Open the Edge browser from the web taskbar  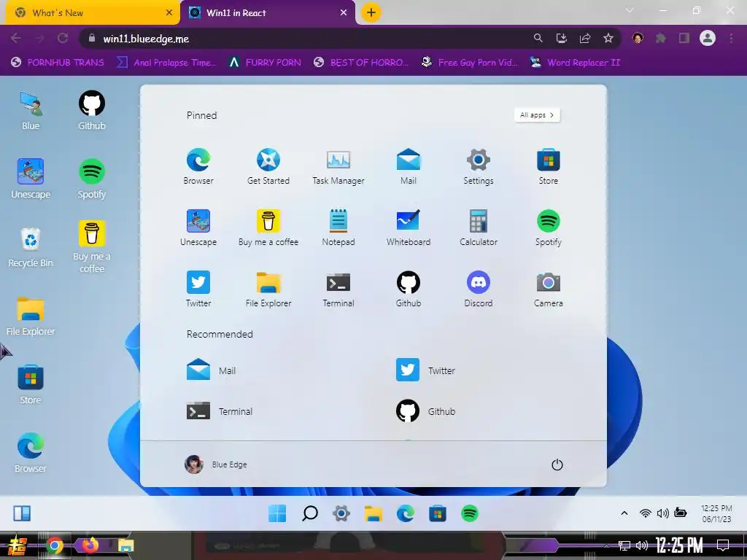coord(406,513)
